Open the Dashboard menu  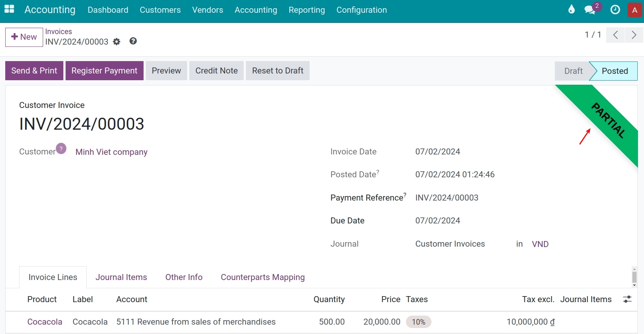tap(108, 10)
